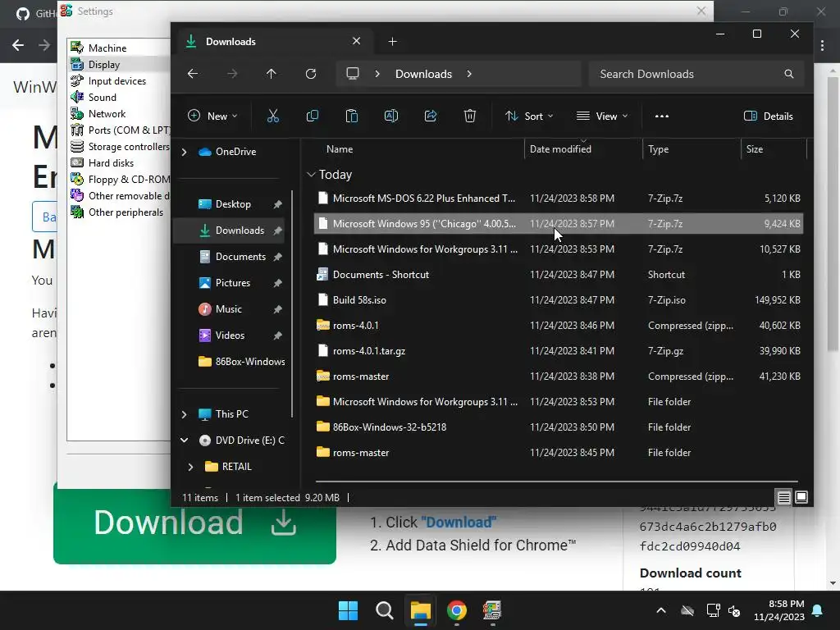Open Desktop in Quick access

tap(233, 204)
